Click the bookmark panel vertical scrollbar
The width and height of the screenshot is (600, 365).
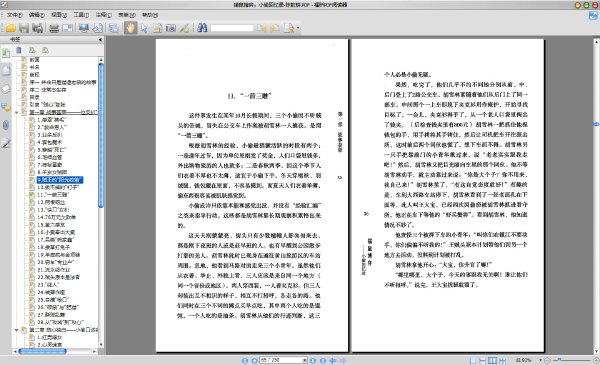[101, 135]
